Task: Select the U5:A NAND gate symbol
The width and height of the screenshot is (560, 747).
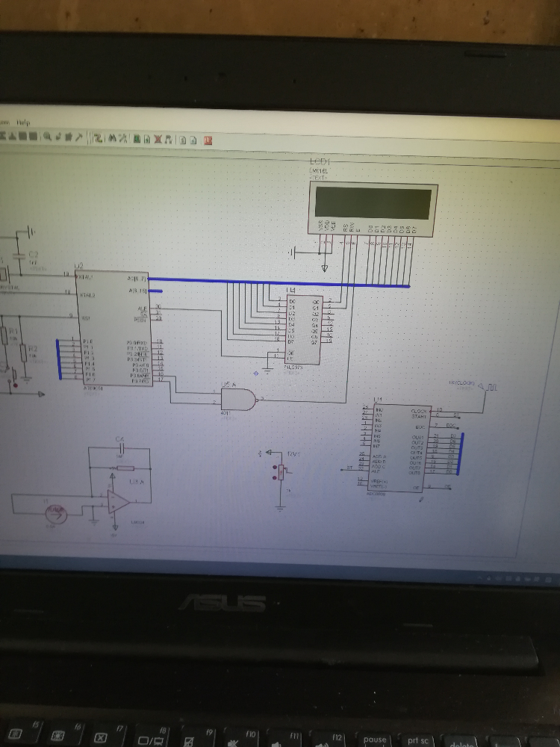Action: tap(238, 399)
